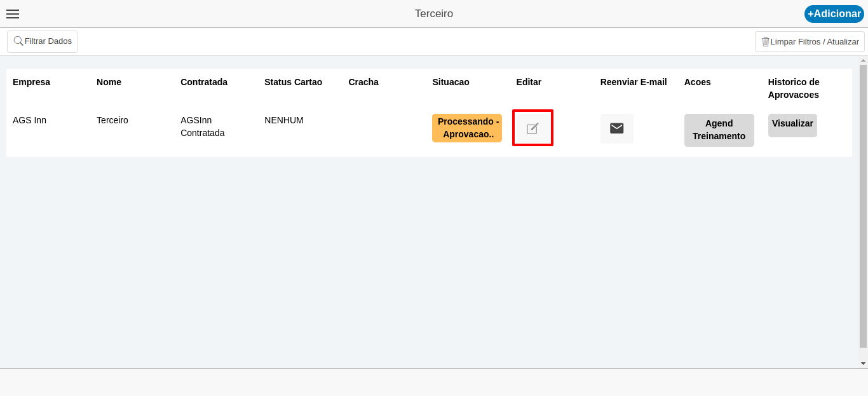Select the Nome column header
This screenshot has width=868, height=396.
pyautogui.click(x=109, y=82)
